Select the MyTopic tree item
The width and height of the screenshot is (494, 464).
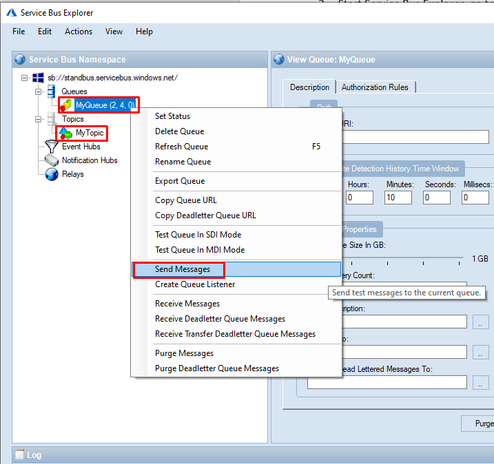click(89, 133)
